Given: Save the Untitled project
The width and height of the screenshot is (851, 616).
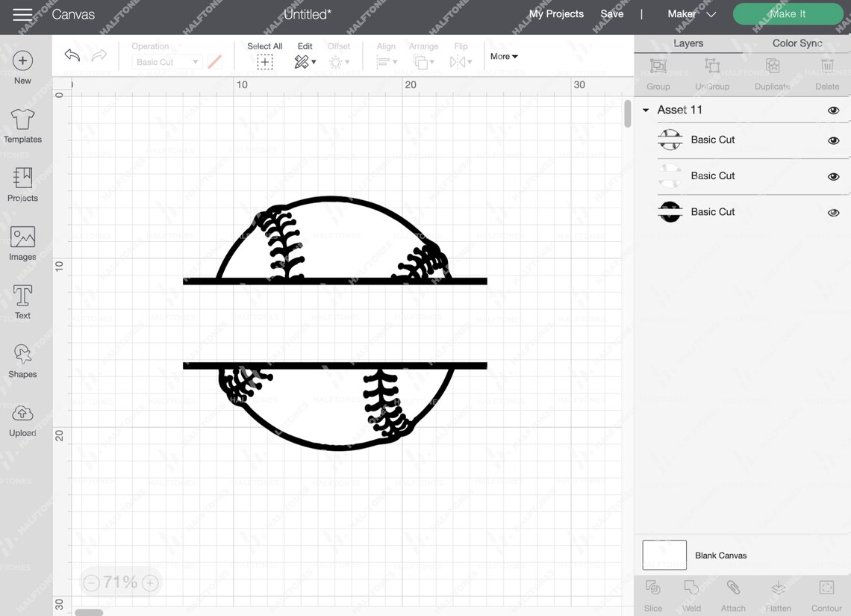Looking at the screenshot, I should (x=611, y=13).
